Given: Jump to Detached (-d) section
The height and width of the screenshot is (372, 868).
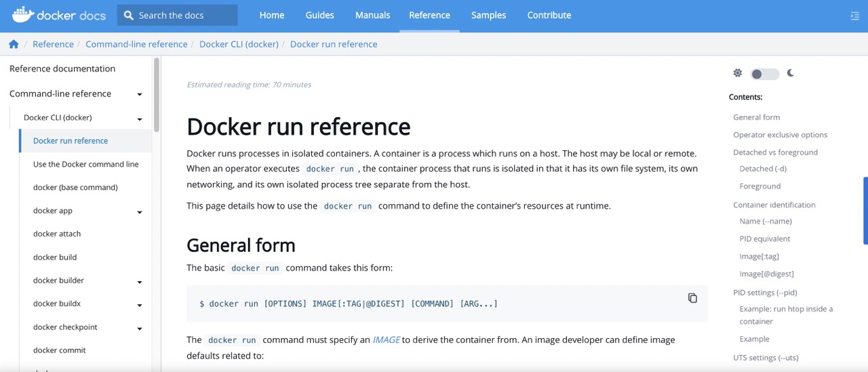Looking at the screenshot, I should (x=763, y=169).
